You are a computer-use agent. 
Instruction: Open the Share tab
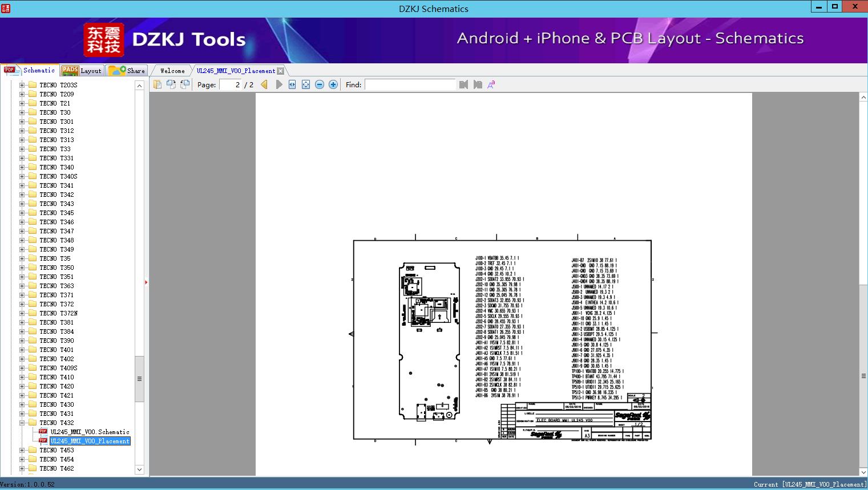click(x=127, y=71)
